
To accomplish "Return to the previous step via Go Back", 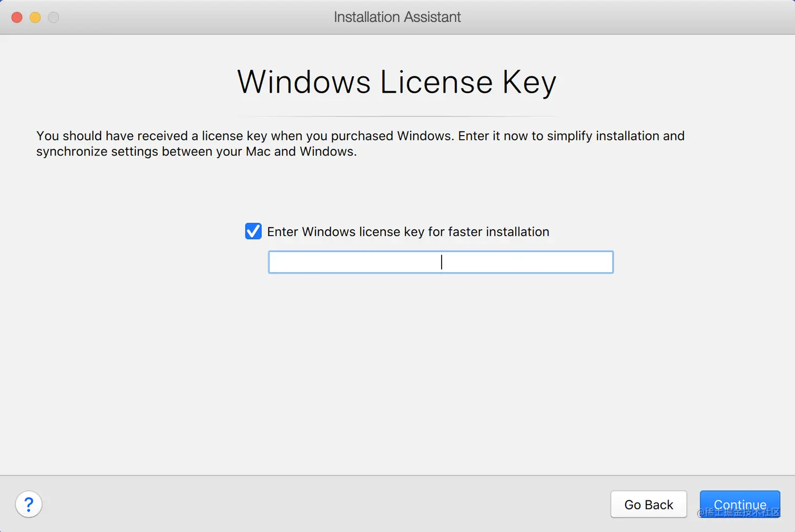I will [648, 504].
